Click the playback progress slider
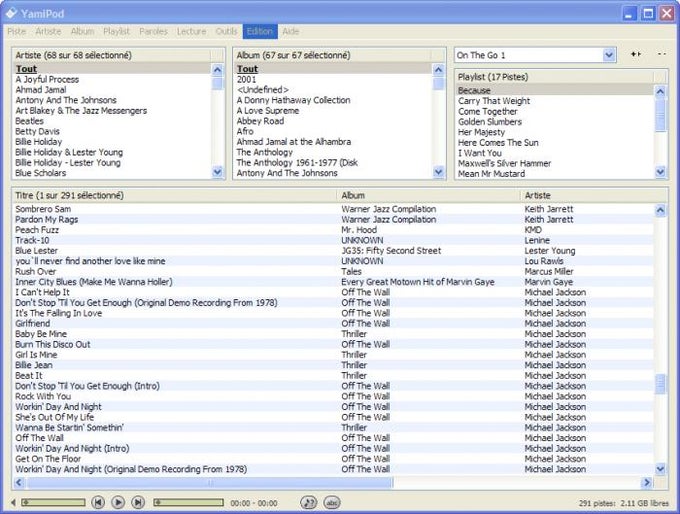Image resolution: width=680 pixels, height=514 pixels. pyautogui.click(x=188, y=502)
